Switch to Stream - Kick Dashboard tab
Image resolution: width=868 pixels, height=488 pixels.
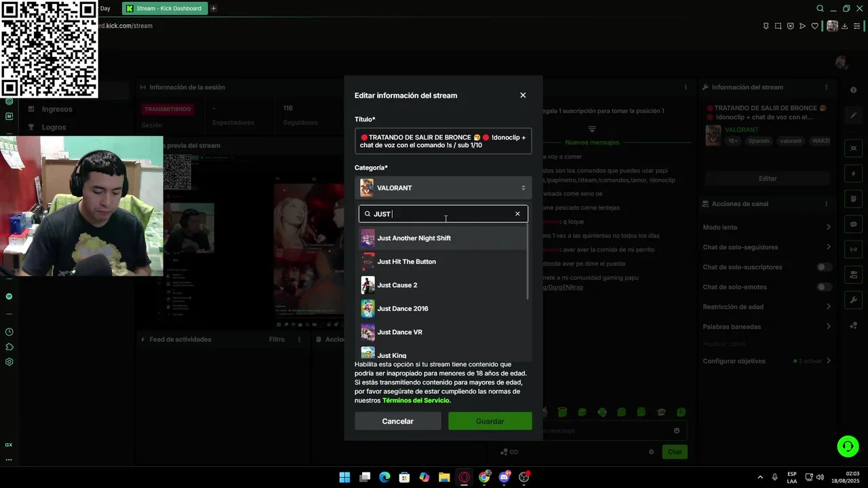click(165, 9)
